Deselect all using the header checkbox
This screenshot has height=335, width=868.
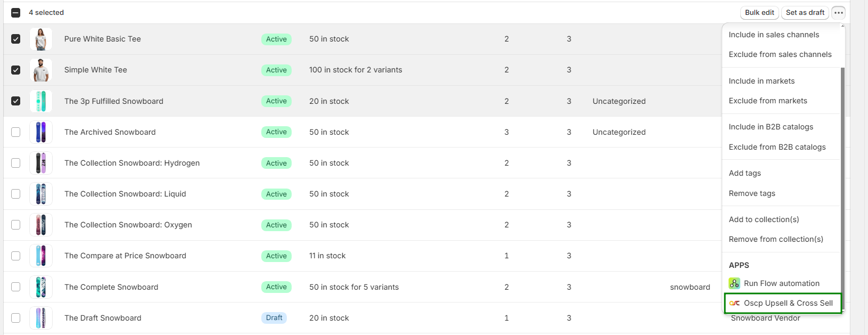point(16,13)
